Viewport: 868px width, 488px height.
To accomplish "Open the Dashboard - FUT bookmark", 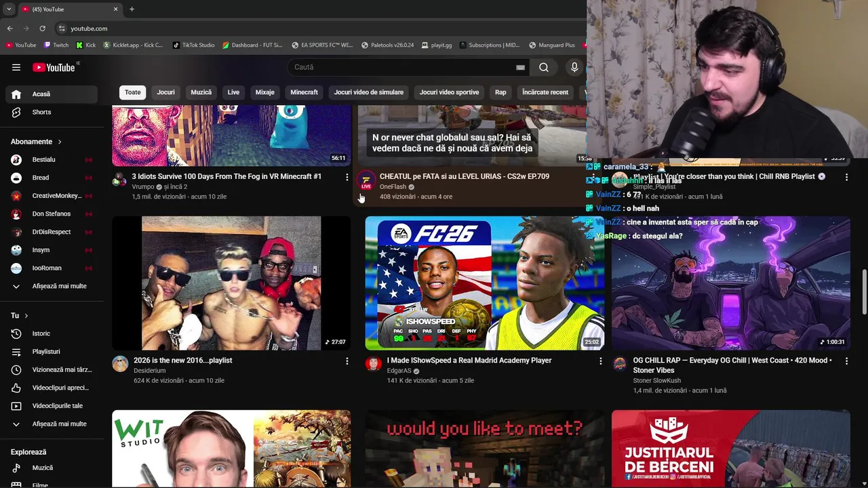I will (252, 45).
